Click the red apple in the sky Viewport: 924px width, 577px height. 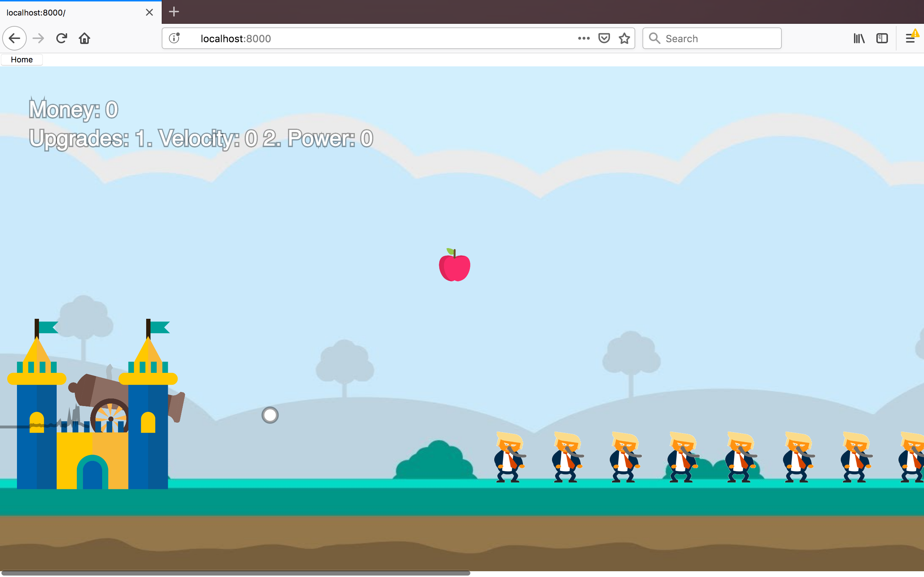coord(454,266)
